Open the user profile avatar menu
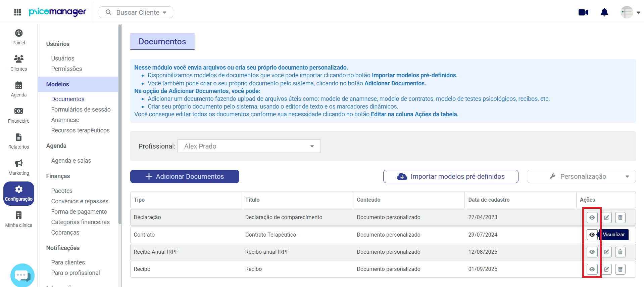644x287 pixels. click(x=630, y=12)
